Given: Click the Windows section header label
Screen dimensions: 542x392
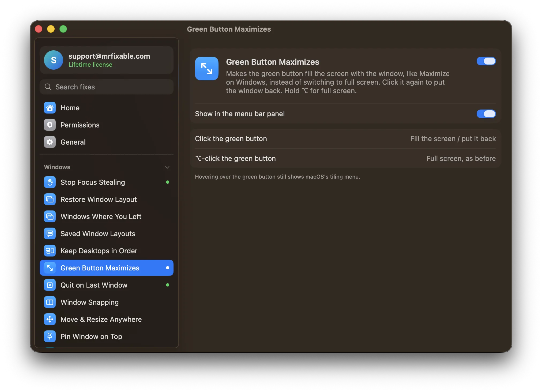Looking at the screenshot, I should [x=57, y=167].
